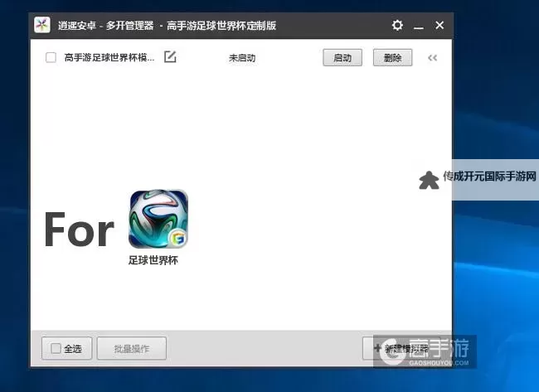This screenshot has width=539, height=392.
Task: Delete the emulator with 删除 button
Action: (x=392, y=58)
